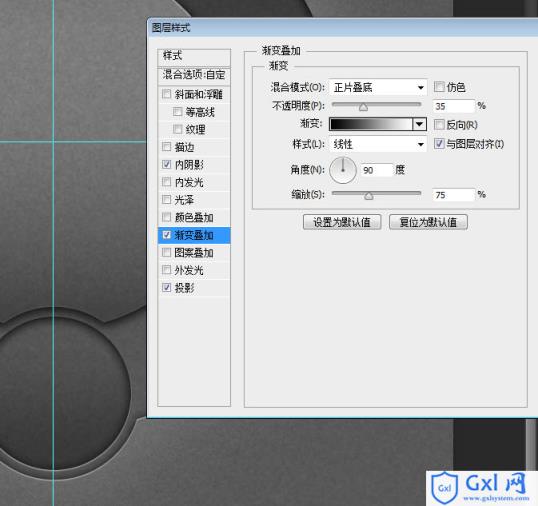This screenshot has height=506, width=538.
Task: Select the highlighted 渐变叠加 entry
Action: pyautogui.click(x=194, y=235)
